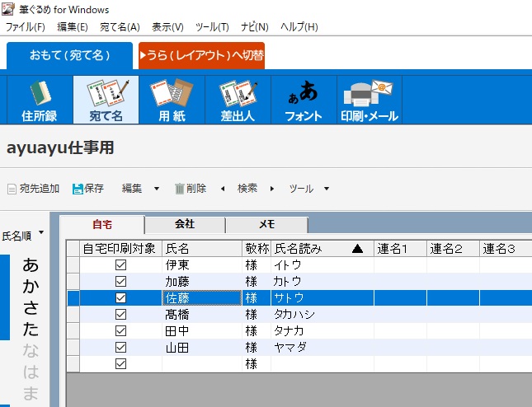Uncheck the print checkbox for 伊東

[121, 265]
